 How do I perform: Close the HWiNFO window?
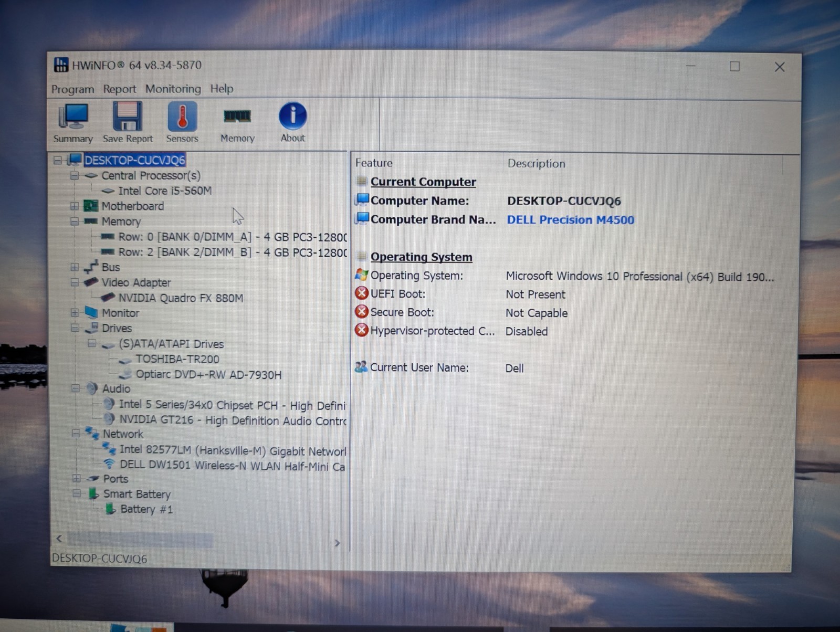click(x=780, y=67)
